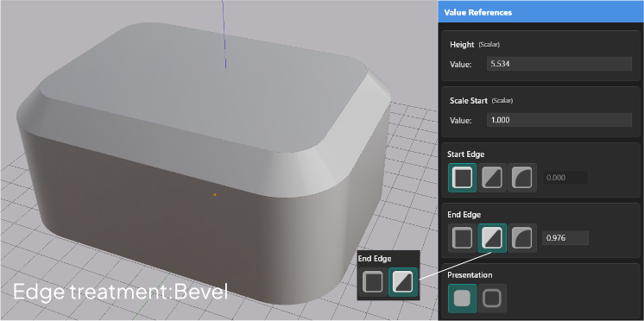Click the Value References panel header

(541, 12)
